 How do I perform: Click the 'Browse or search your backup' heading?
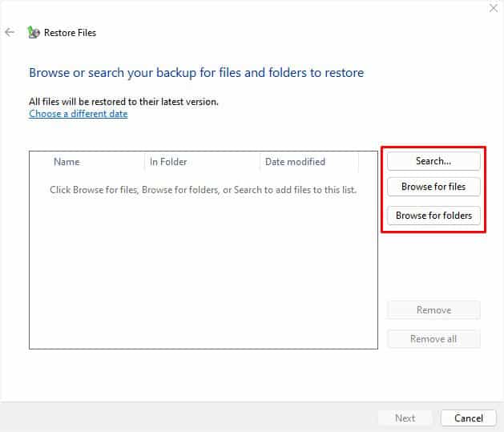(x=196, y=73)
